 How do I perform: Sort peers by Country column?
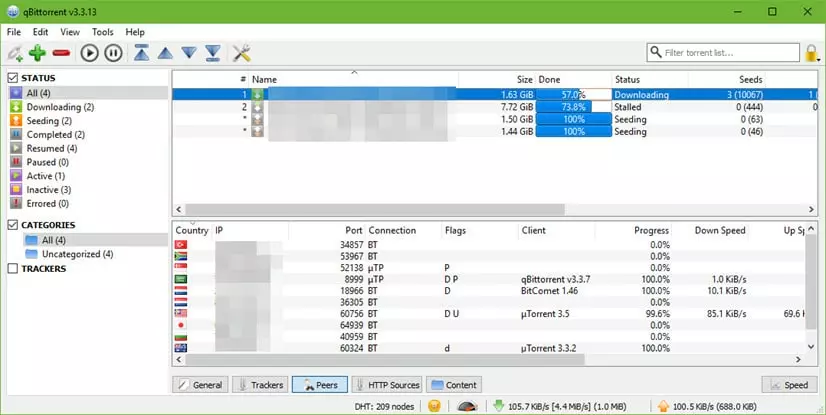pyautogui.click(x=192, y=230)
